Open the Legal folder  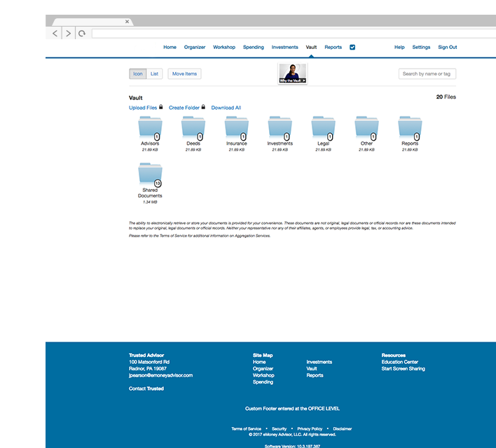(323, 128)
